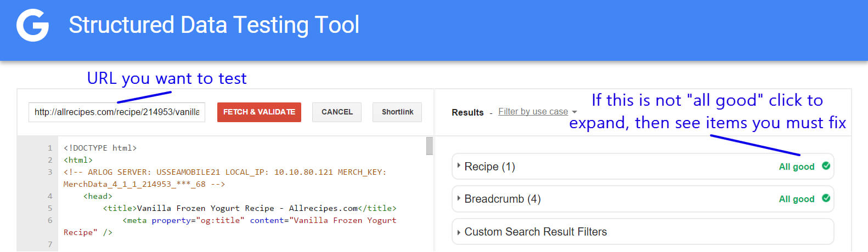
Task: Click the Recipe row's All good status
Action: click(796, 167)
